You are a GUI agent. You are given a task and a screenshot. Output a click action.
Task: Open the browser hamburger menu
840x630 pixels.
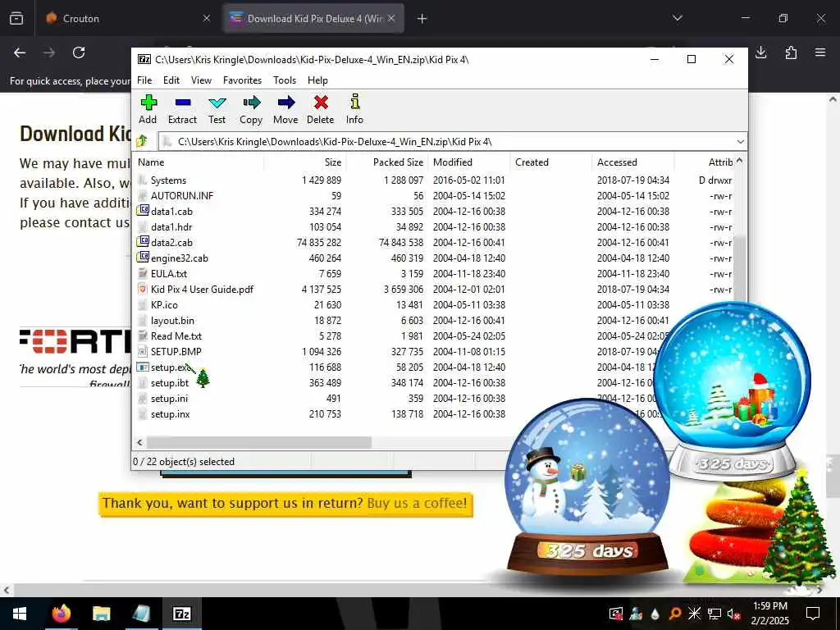point(820,52)
